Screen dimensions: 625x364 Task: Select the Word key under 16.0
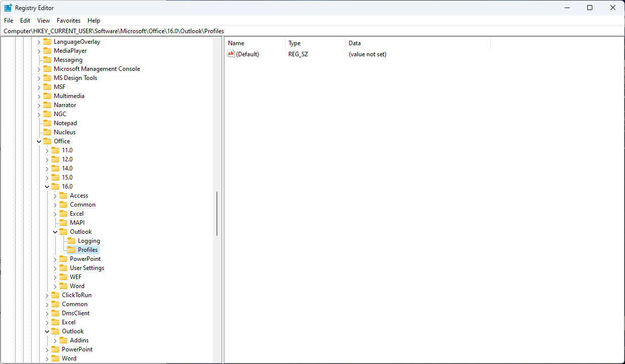pyautogui.click(x=77, y=286)
